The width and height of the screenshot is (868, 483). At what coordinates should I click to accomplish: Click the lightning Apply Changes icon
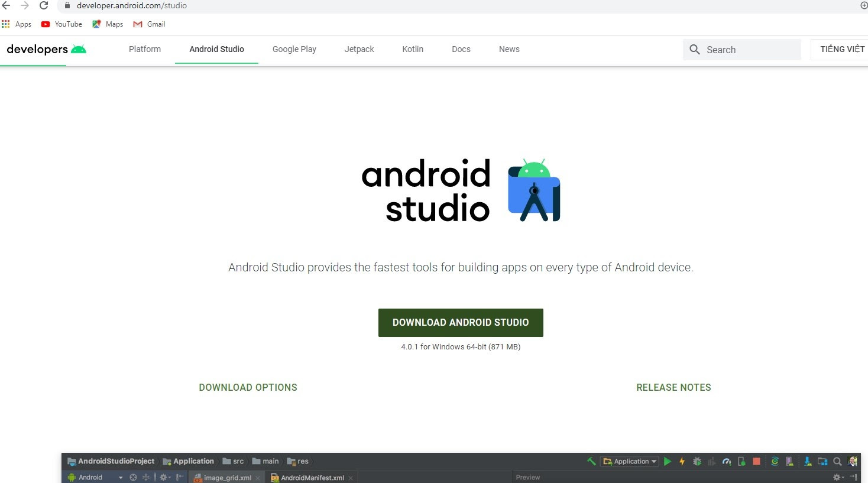682,461
